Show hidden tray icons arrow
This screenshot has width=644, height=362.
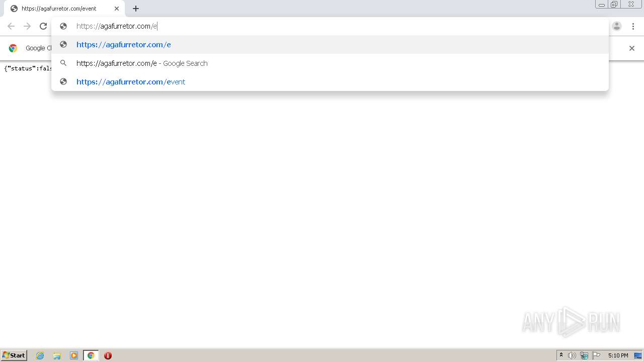(x=561, y=355)
